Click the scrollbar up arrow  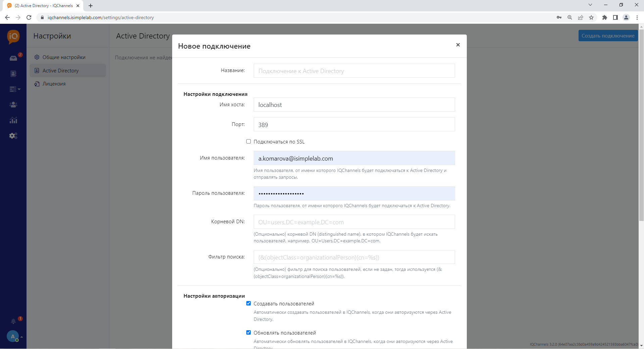641,26
